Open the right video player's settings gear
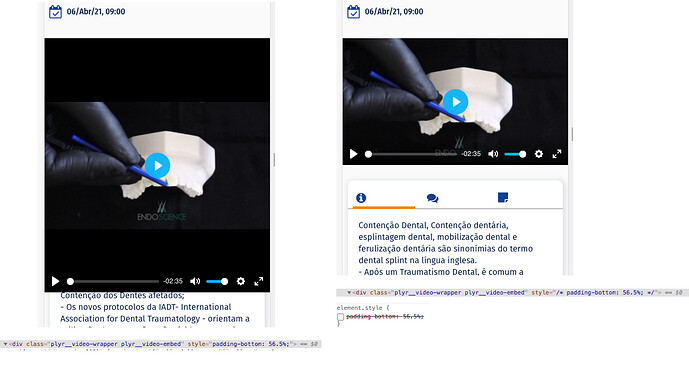Image resolution: width=689 pixels, height=373 pixels. pyautogui.click(x=539, y=154)
